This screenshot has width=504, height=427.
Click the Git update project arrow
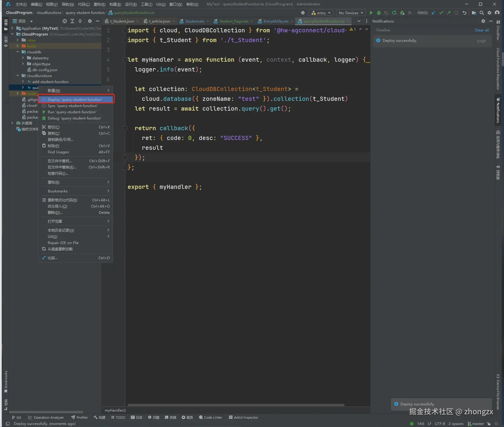433,13
